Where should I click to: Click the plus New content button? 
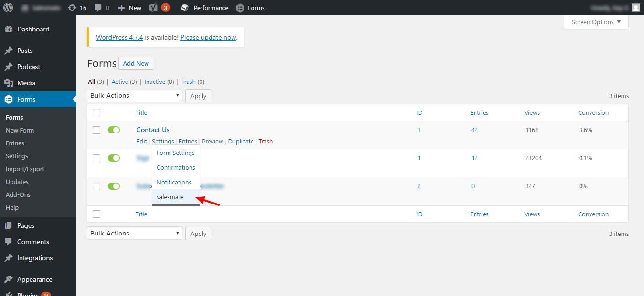pos(129,8)
